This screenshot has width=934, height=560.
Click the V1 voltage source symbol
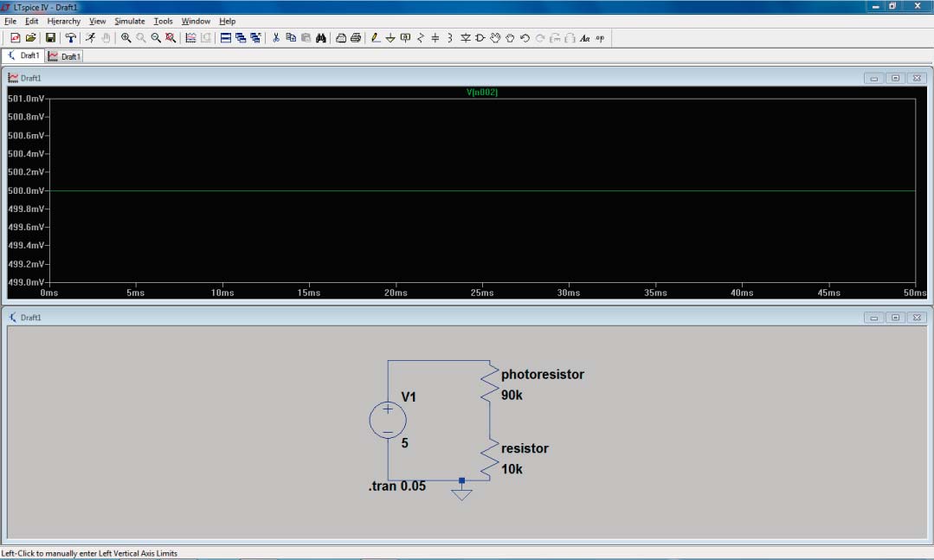388,420
